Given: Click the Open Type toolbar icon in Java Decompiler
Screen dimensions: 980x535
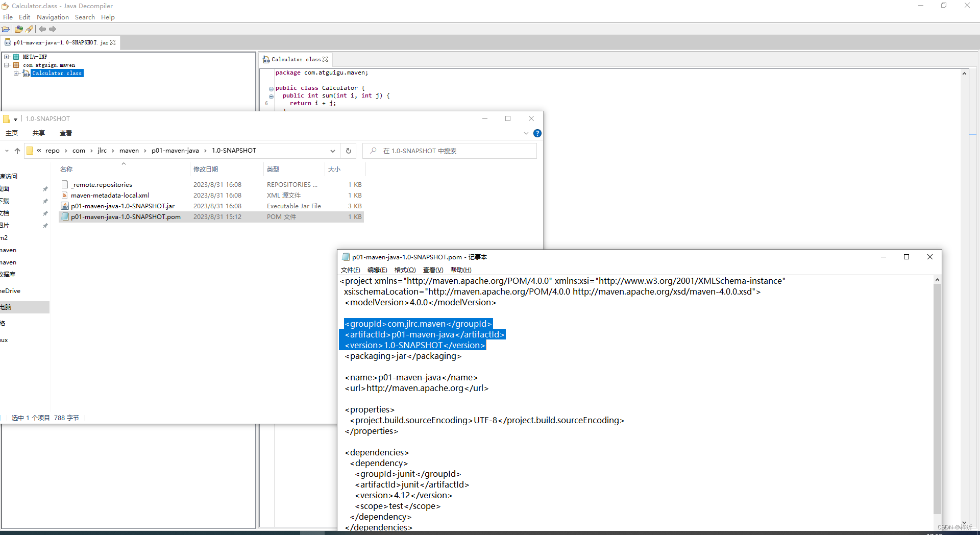Looking at the screenshot, I should (18, 29).
